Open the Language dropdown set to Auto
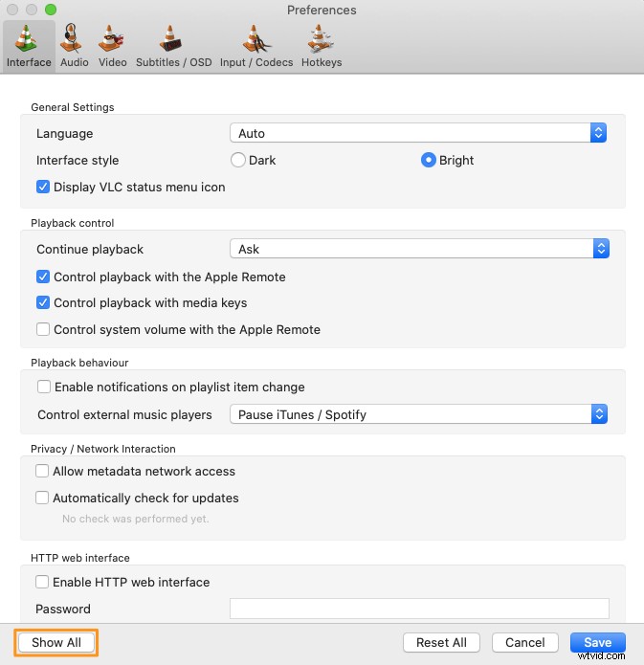 tap(418, 133)
